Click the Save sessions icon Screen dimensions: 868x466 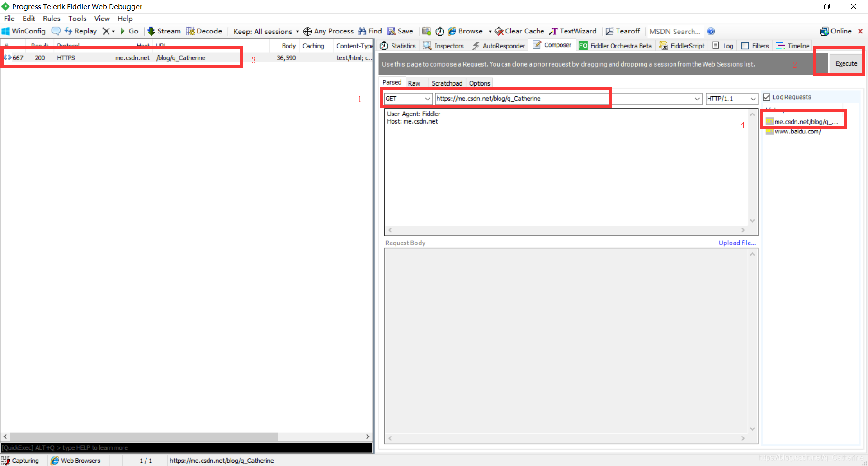pyautogui.click(x=400, y=31)
